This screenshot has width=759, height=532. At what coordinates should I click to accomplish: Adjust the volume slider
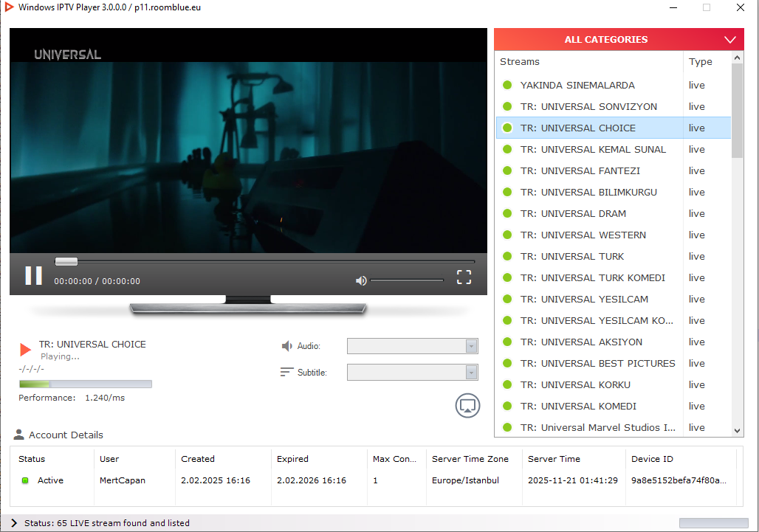(407, 280)
